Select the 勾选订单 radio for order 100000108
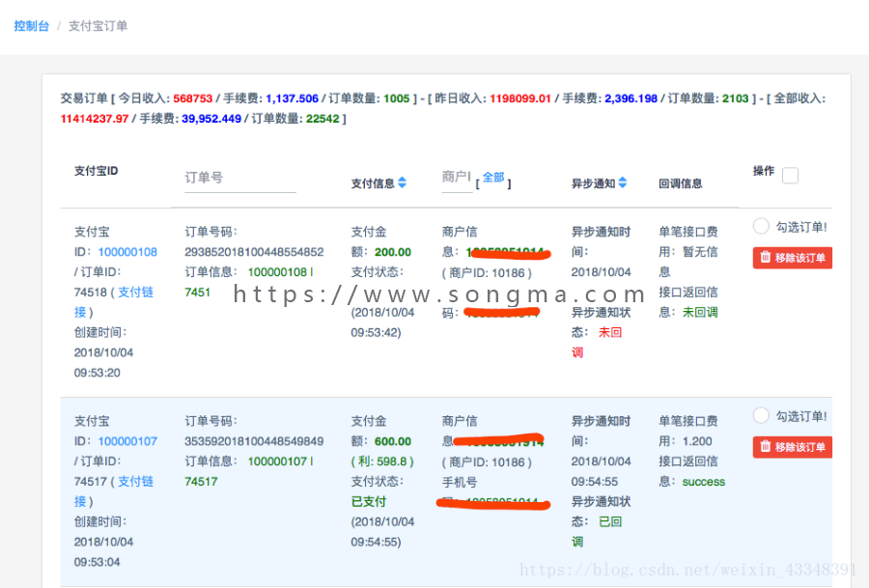This screenshot has height=588, width=869. point(761,226)
